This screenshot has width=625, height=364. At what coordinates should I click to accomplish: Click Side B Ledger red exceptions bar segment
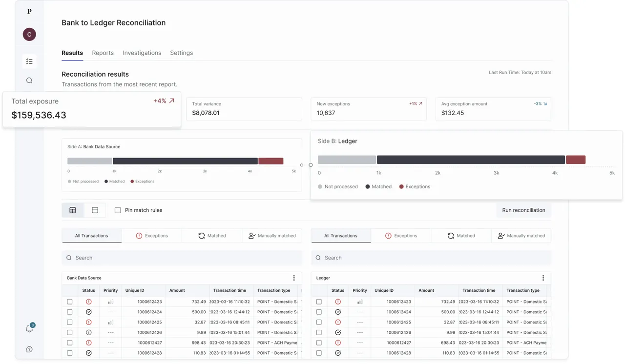point(576,160)
